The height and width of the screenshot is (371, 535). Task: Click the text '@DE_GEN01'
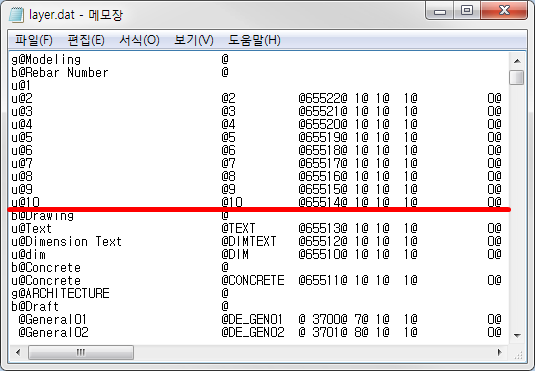point(252,320)
